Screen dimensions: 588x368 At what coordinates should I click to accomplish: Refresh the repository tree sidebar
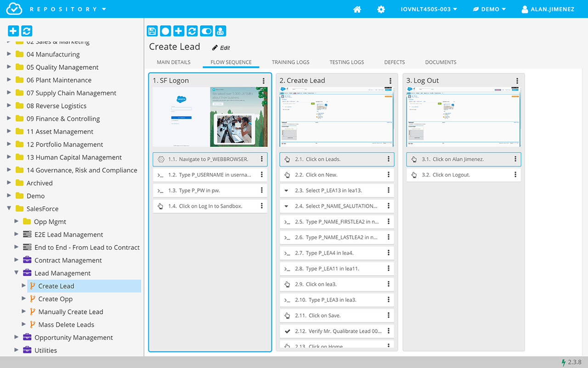tap(27, 31)
